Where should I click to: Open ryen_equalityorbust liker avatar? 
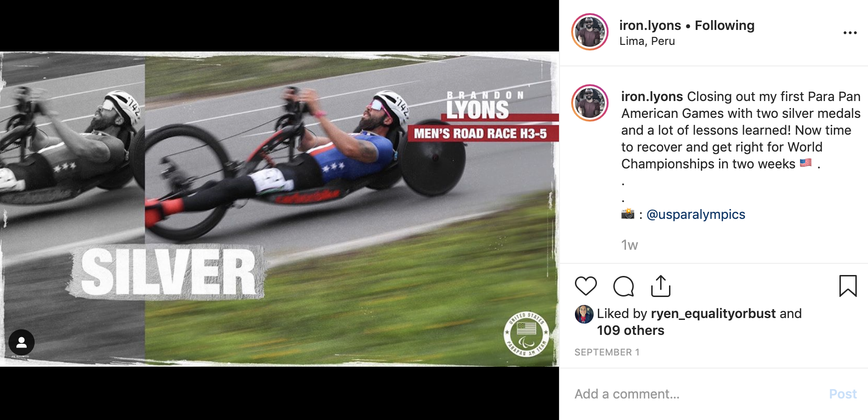tap(584, 314)
